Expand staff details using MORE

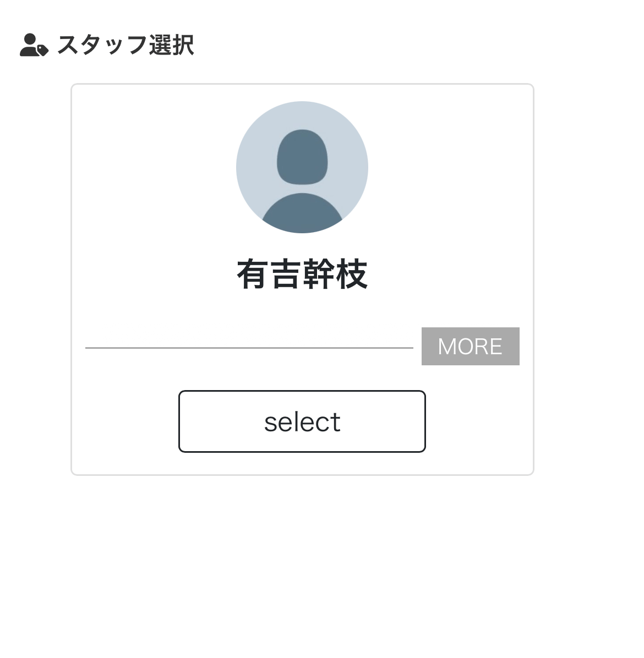(x=470, y=347)
